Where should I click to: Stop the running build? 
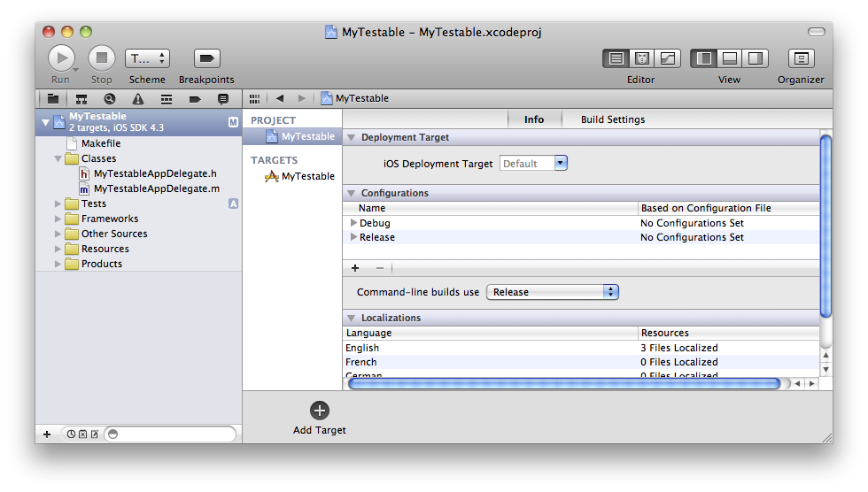tap(102, 58)
